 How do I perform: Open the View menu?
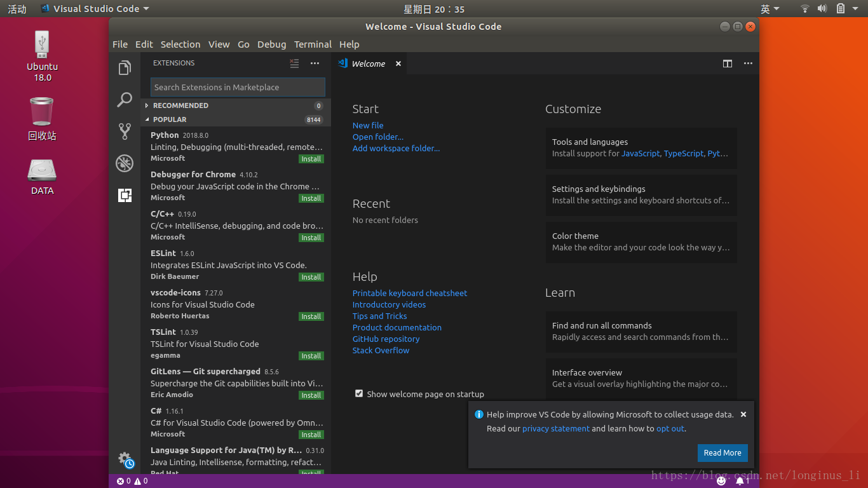(219, 44)
